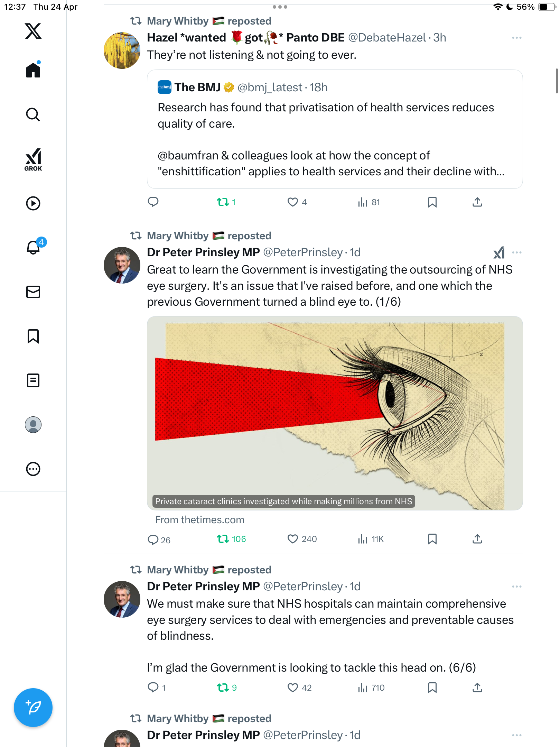
Task: Go to Home feed icon
Action: pyautogui.click(x=33, y=70)
